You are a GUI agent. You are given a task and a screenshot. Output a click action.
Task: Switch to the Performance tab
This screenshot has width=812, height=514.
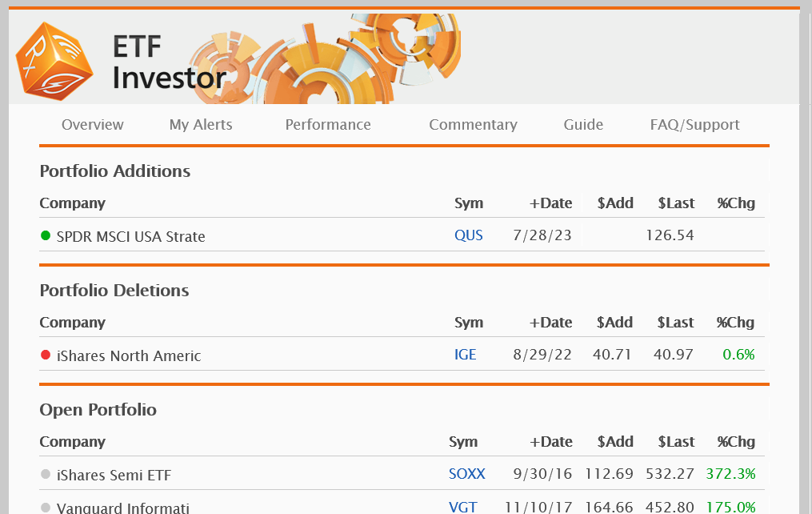328,125
